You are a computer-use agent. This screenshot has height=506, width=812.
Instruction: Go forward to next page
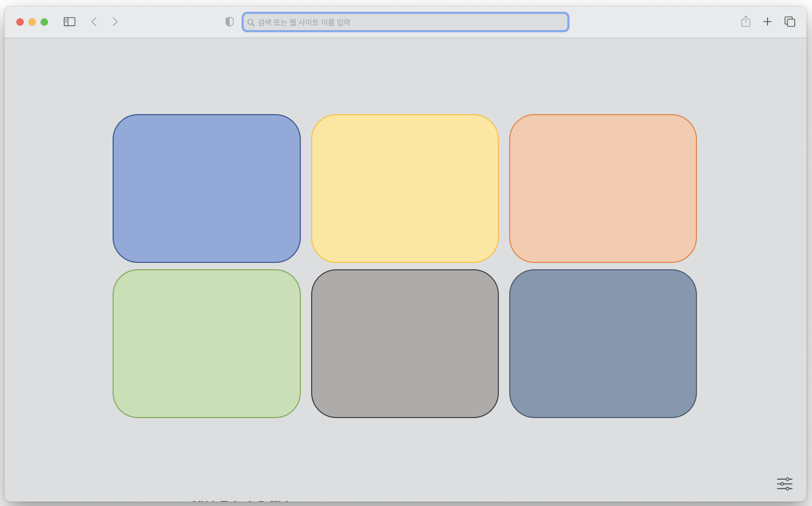point(115,22)
